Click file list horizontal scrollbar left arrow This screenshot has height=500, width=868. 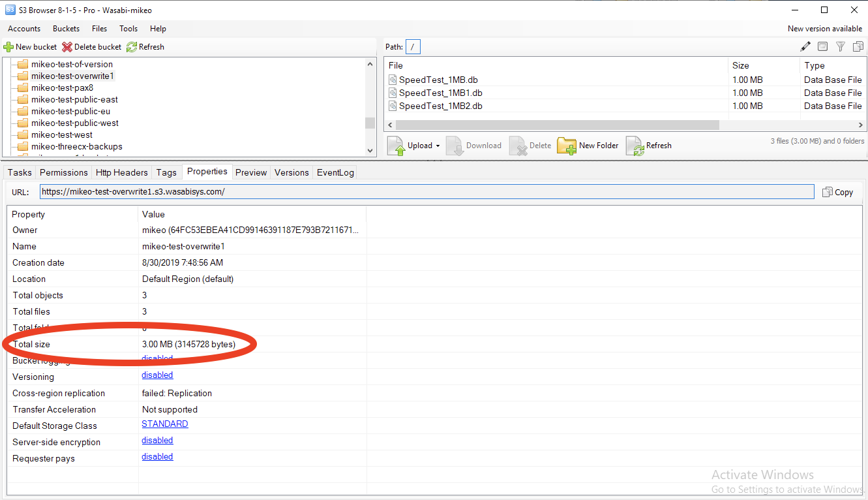(391, 125)
